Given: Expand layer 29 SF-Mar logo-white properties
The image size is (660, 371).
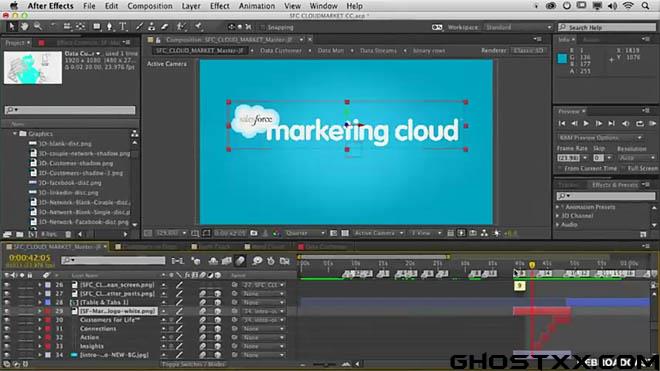Looking at the screenshot, I should tap(40, 311).
